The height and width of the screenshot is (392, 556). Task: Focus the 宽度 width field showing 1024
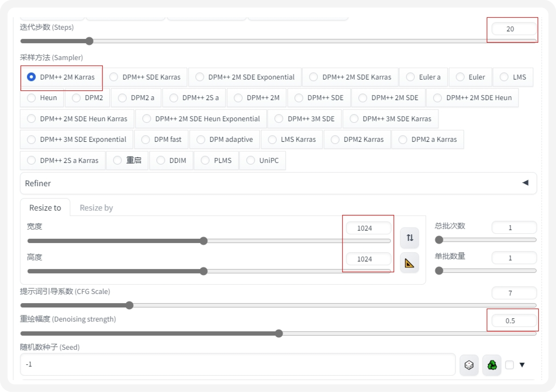click(x=368, y=228)
